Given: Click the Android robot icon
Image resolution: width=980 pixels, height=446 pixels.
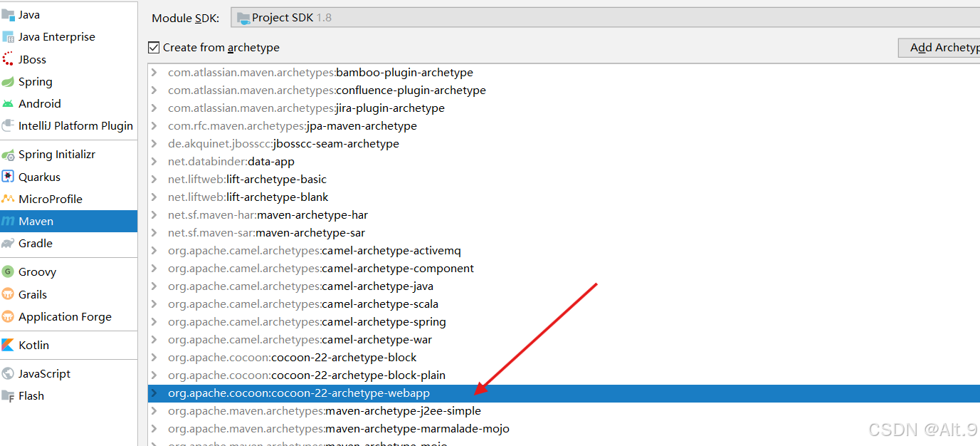Looking at the screenshot, I should pyautogui.click(x=8, y=104).
